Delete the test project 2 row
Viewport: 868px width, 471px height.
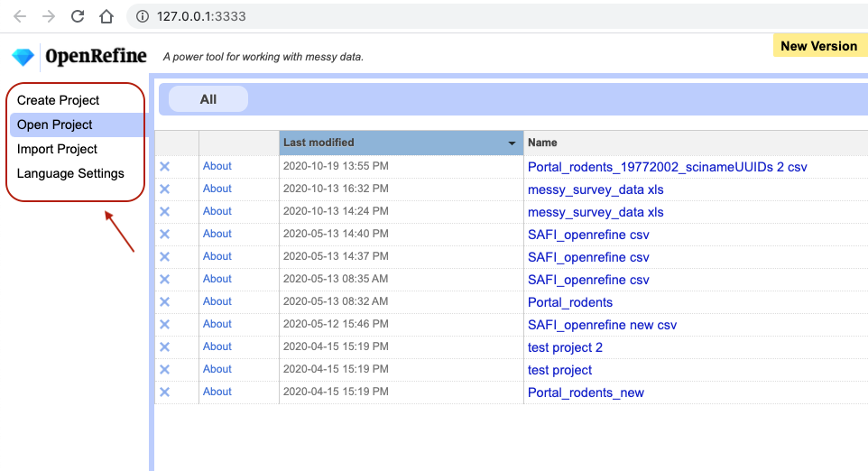click(x=165, y=347)
